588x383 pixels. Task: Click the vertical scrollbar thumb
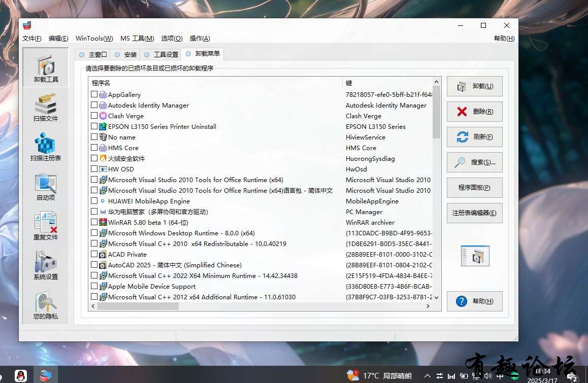click(x=437, y=113)
